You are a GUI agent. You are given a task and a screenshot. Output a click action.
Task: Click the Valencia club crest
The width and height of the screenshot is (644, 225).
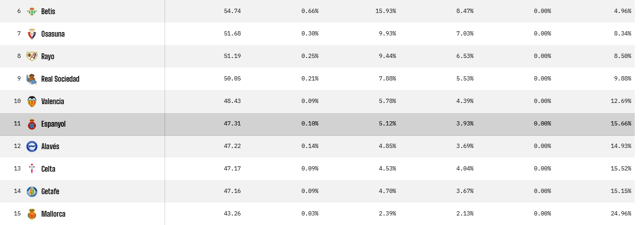click(x=32, y=101)
